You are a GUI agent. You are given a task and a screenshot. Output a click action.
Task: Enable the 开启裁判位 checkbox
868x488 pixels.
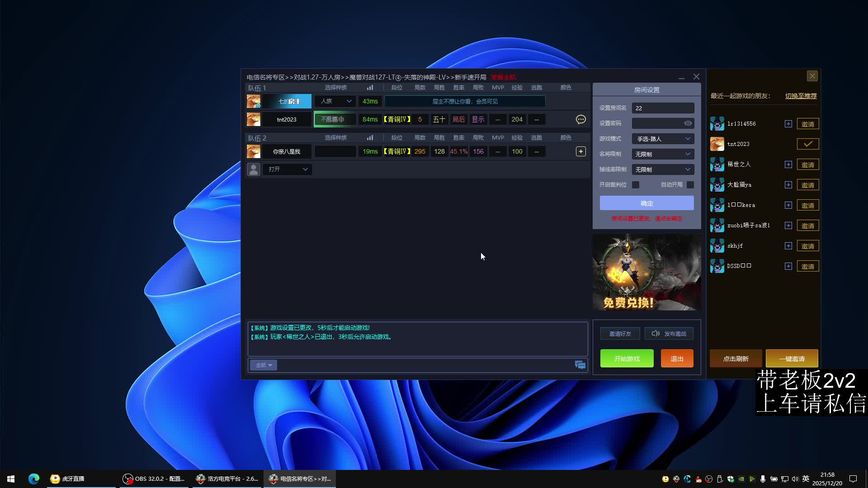[x=636, y=185]
